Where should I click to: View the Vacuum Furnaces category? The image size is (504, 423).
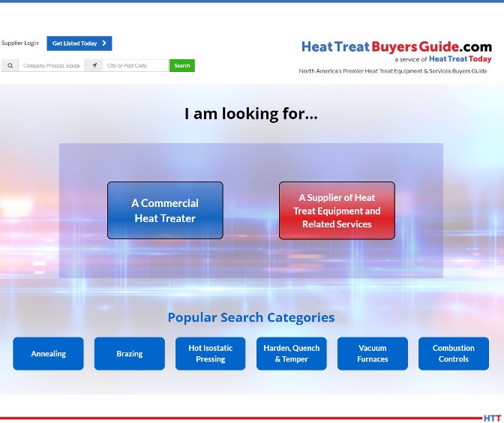pos(372,353)
